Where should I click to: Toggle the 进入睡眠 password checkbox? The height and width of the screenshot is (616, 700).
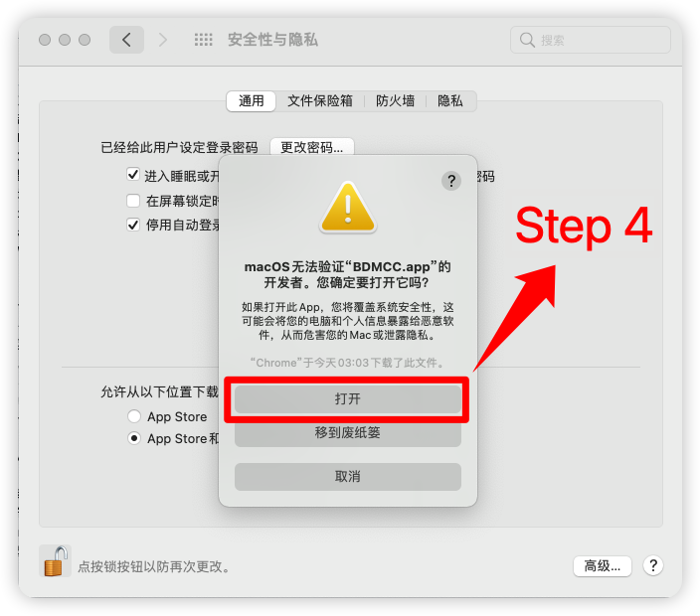coord(133,175)
